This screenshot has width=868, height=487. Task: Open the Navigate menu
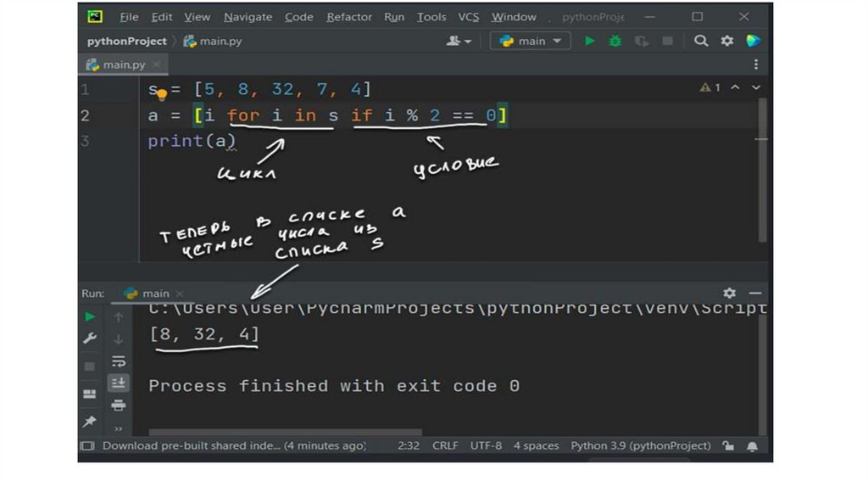(248, 17)
